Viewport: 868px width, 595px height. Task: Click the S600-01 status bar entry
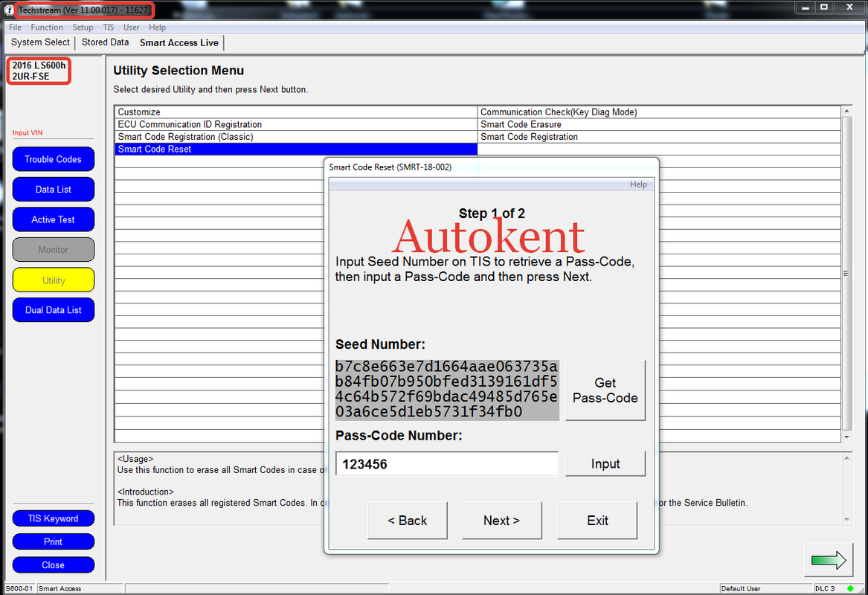point(19,588)
